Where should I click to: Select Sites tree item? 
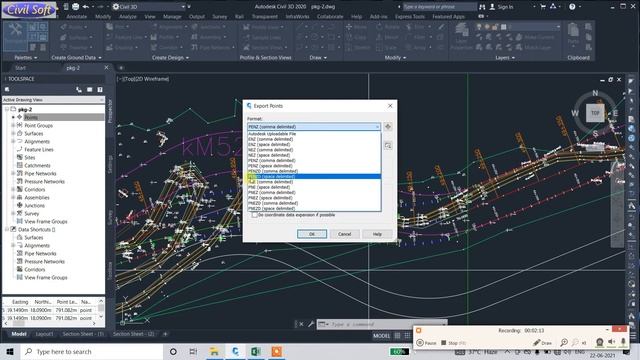point(30,158)
